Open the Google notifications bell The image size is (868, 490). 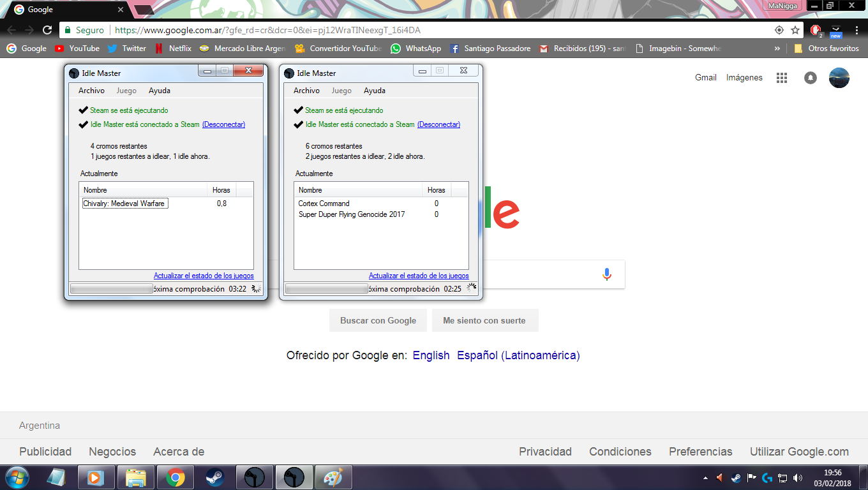tap(811, 78)
